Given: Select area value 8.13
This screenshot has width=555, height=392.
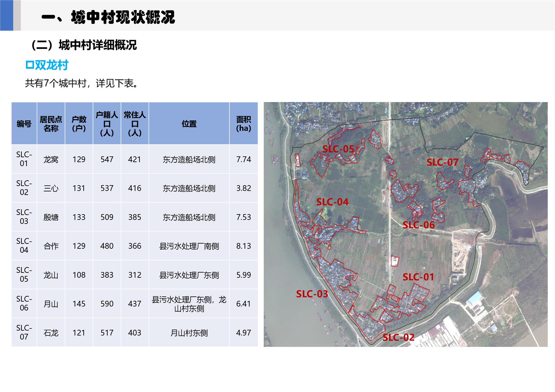Looking at the screenshot, I should (x=244, y=246).
